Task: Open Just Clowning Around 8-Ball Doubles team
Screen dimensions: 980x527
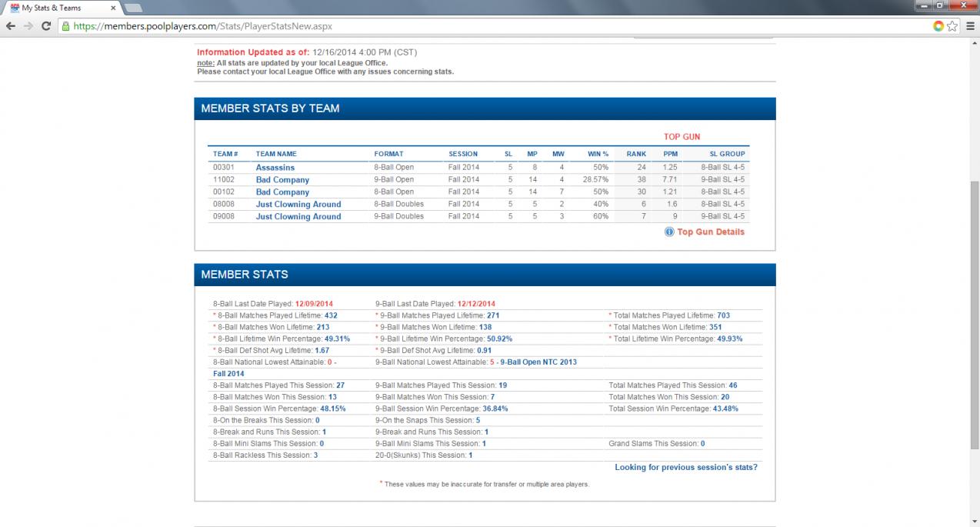Action: coord(298,204)
